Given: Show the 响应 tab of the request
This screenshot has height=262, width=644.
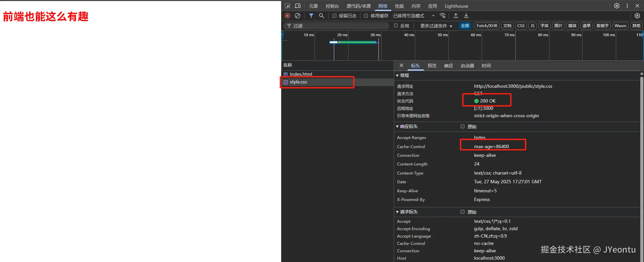Looking at the screenshot, I should pyautogui.click(x=448, y=66).
